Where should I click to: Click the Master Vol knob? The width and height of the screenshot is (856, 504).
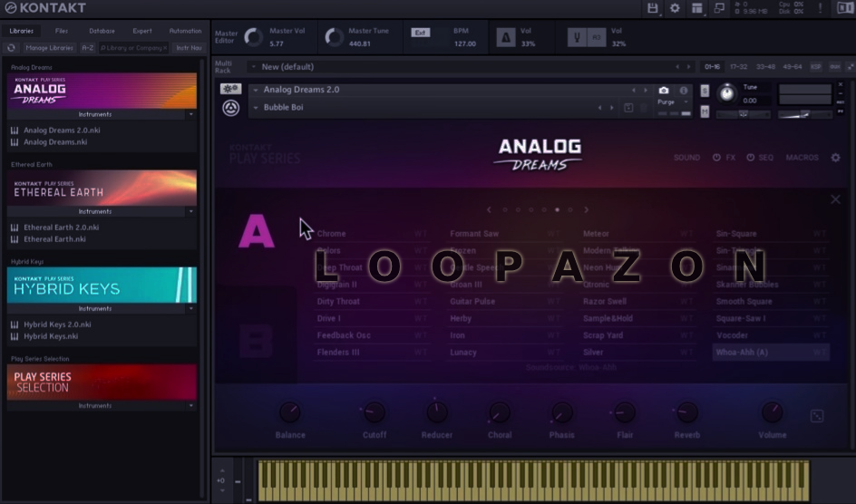click(253, 37)
